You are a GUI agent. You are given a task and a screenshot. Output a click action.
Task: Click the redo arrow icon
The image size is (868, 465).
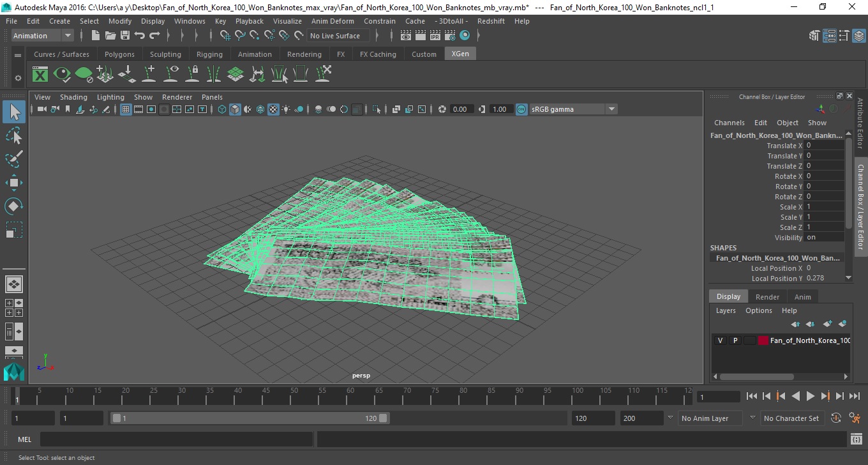[154, 36]
